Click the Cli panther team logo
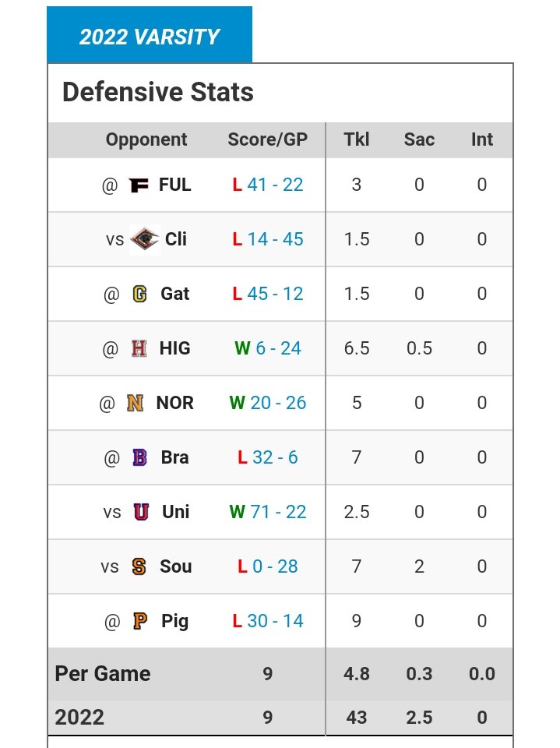The width and height of the screenshot is (560, 748). pyautogui.click(x=145, y=239)
